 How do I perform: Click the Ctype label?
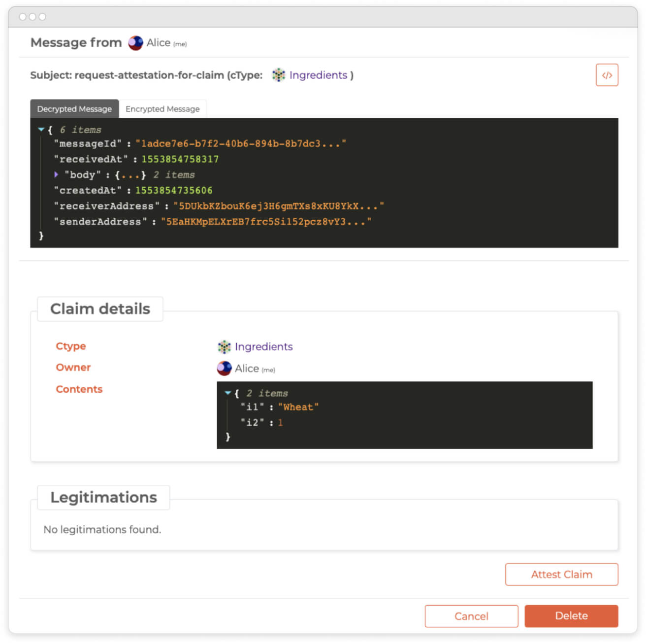pos(70,346)
